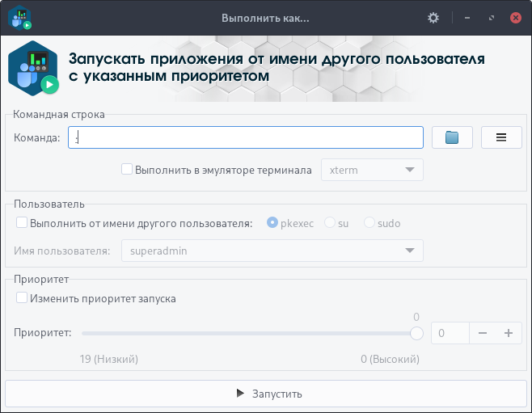The height and width of the screenshot is (413, 532).
Task: Toggle Выполнить от имени другого пользователя
Action: tap(23, 223)
